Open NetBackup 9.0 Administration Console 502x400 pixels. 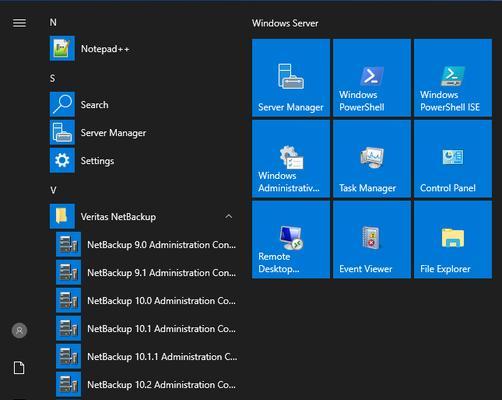click(x=147, y=245)
